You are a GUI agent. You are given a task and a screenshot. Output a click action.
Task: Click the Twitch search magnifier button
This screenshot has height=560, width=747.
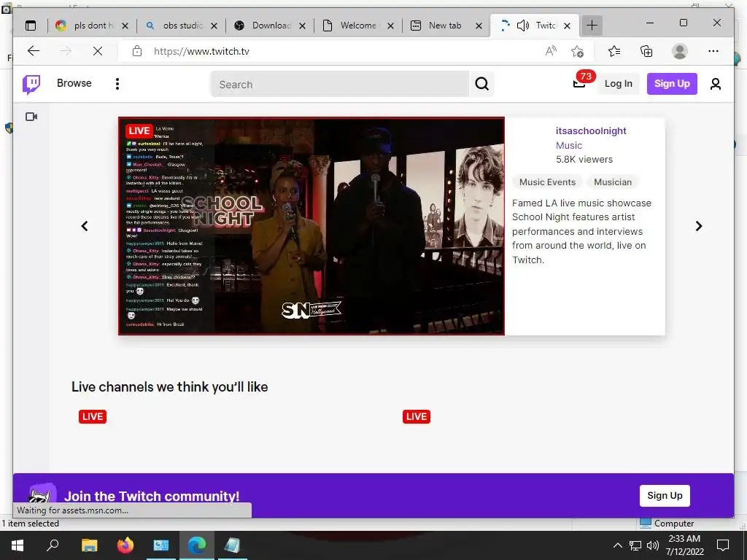[x=481, y=85]
